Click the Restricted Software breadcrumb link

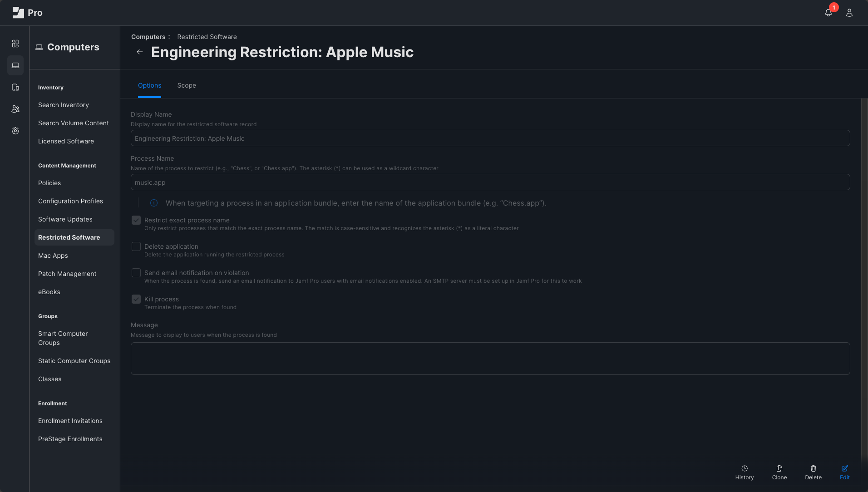pos(207,37)
